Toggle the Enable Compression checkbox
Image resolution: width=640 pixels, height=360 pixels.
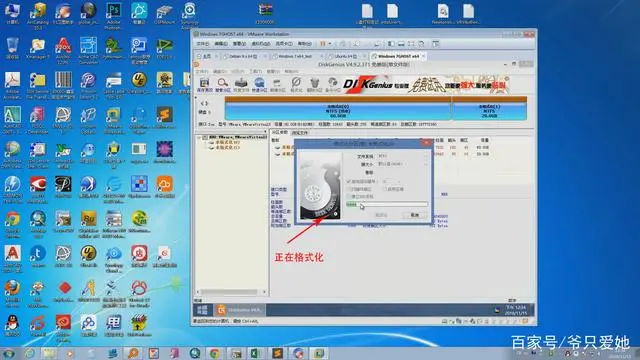[x=384, y=189]
